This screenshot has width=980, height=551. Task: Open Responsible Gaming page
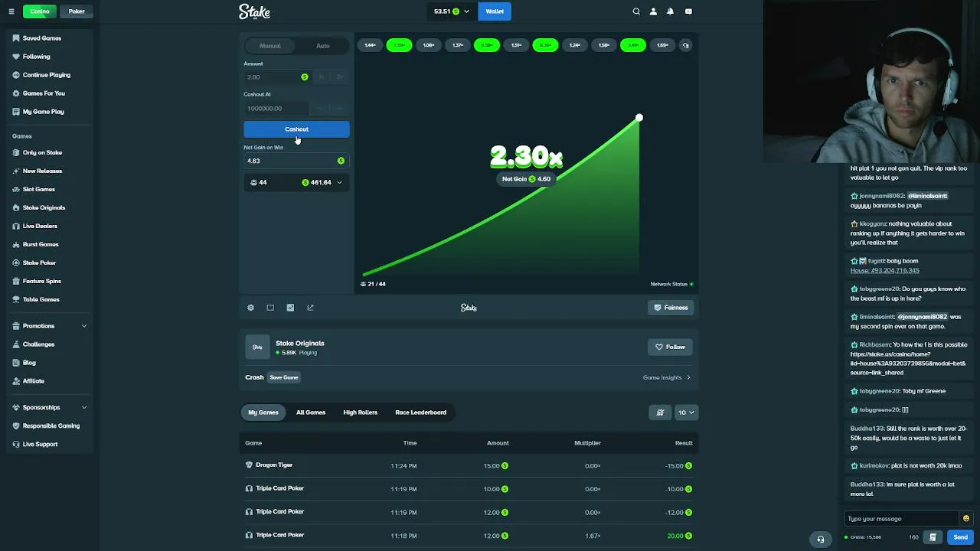[51, 426]
